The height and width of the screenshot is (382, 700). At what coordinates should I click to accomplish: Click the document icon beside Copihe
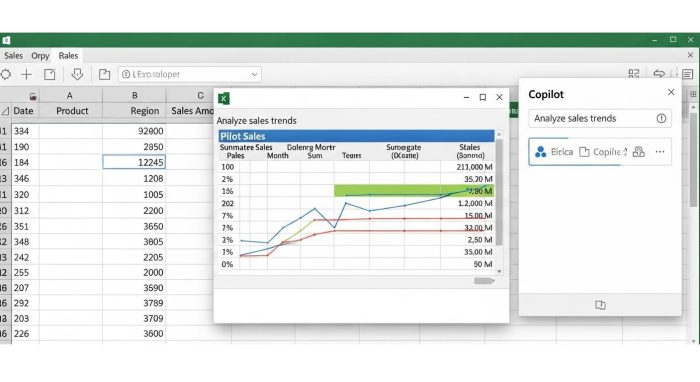[x=584, y=152]
